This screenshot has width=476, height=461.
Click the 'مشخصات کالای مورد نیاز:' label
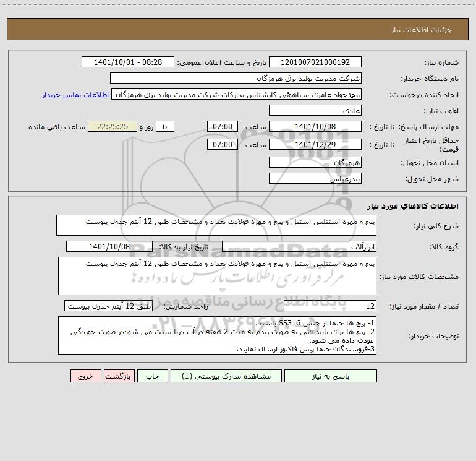pos(419,277)
